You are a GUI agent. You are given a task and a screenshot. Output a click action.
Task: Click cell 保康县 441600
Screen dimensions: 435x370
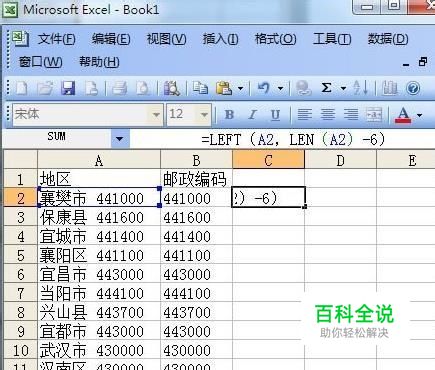(99, 218)
